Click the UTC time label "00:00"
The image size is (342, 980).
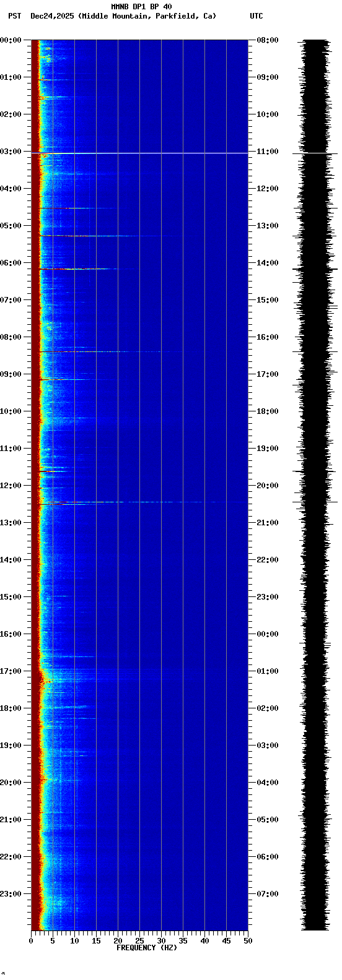[x=268, y=634]
